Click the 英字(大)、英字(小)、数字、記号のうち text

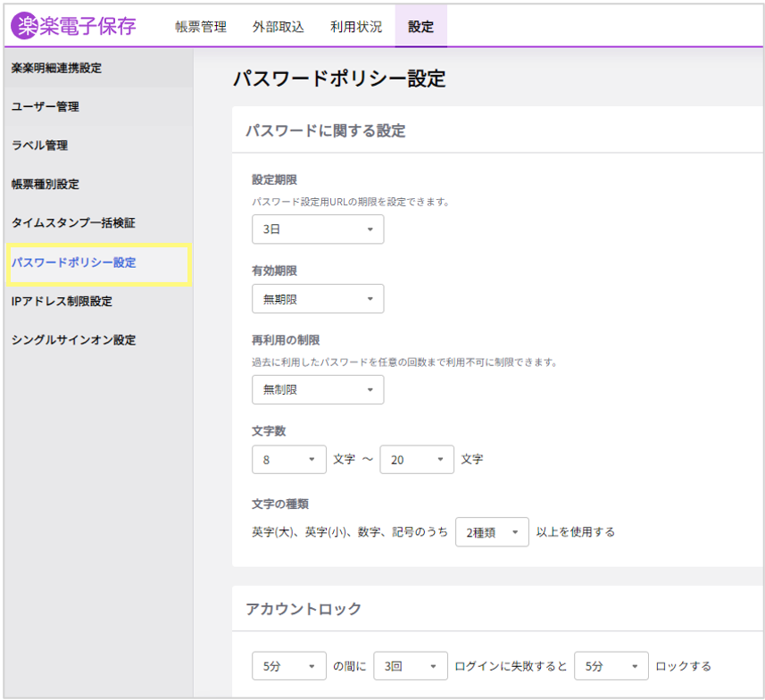350,531
